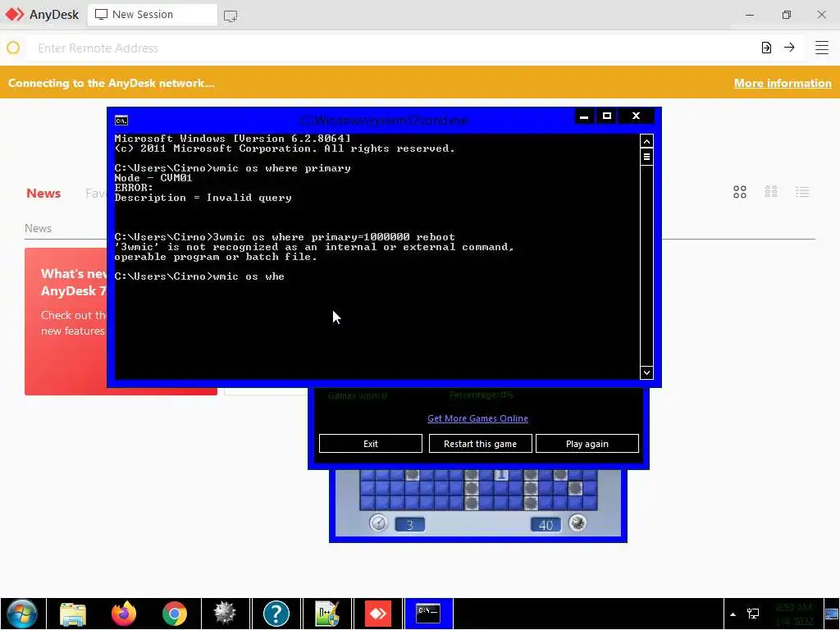Close the command prompt window

click(636, 116)
